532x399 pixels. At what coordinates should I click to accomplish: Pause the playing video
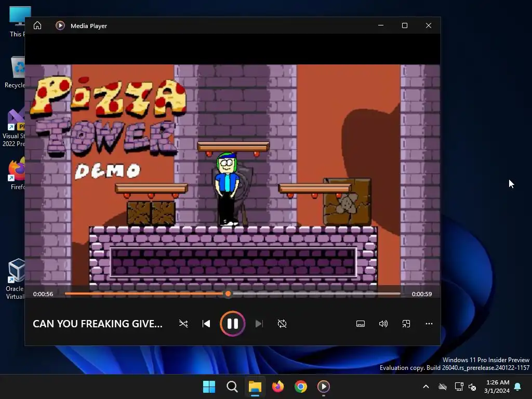(232, 324)
